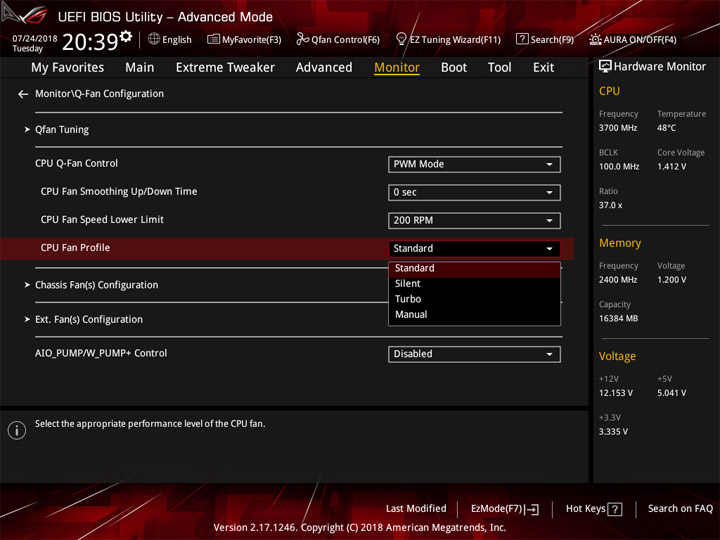Click the Version 2.17.1246 copyright line
Viewport: 720px width, 540px height.
360,528
